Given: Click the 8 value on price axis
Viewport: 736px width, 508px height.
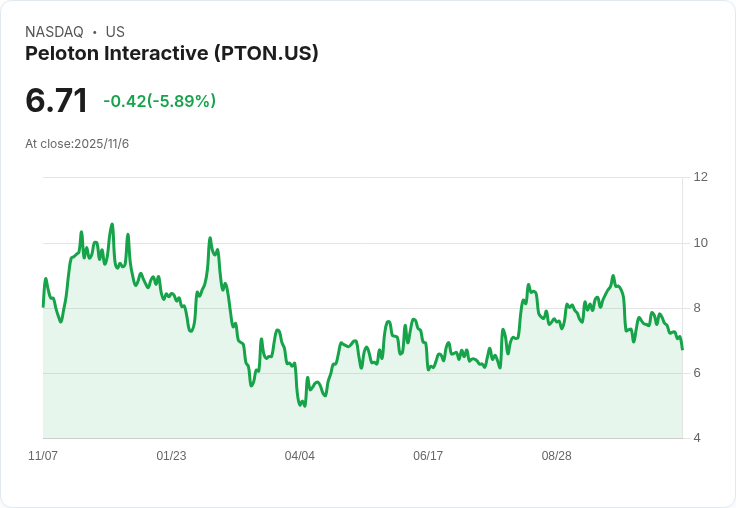Looking at the screenshot, I should 697,308.
